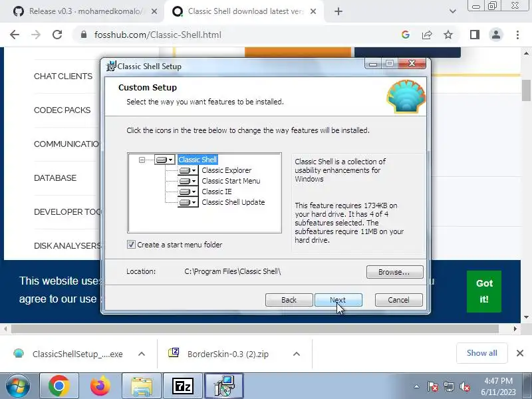Close the downloads bar

(x=520, y=353)
